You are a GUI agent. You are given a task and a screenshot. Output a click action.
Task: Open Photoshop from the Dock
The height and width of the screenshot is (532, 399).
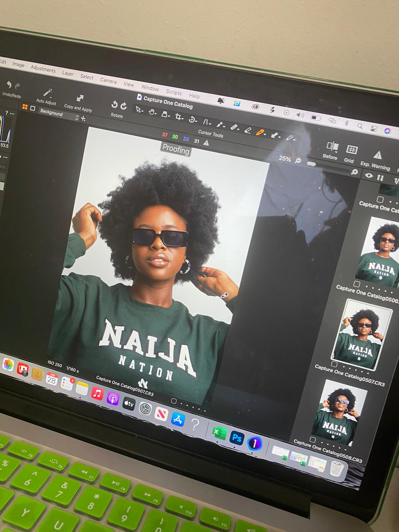click(237, 438)
